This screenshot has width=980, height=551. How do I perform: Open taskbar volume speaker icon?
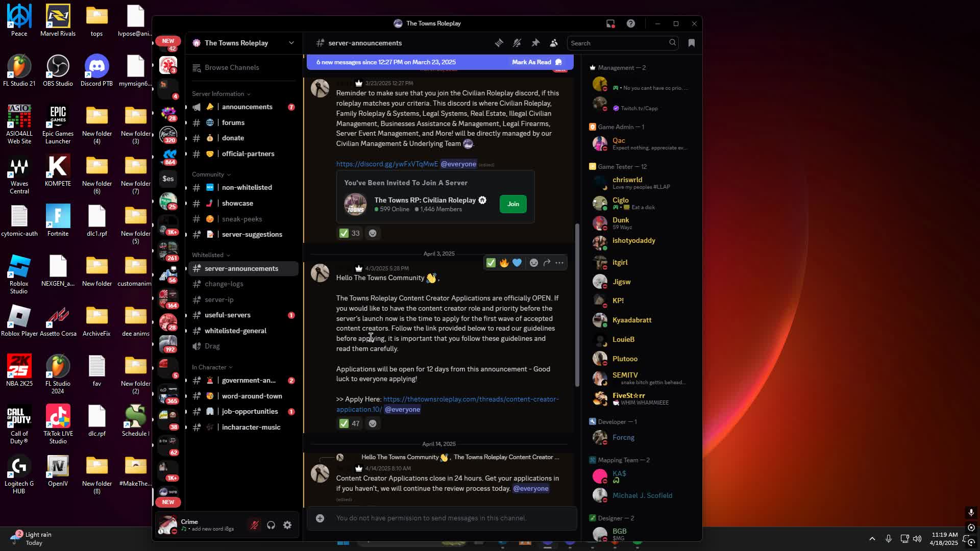pos(917,539)
